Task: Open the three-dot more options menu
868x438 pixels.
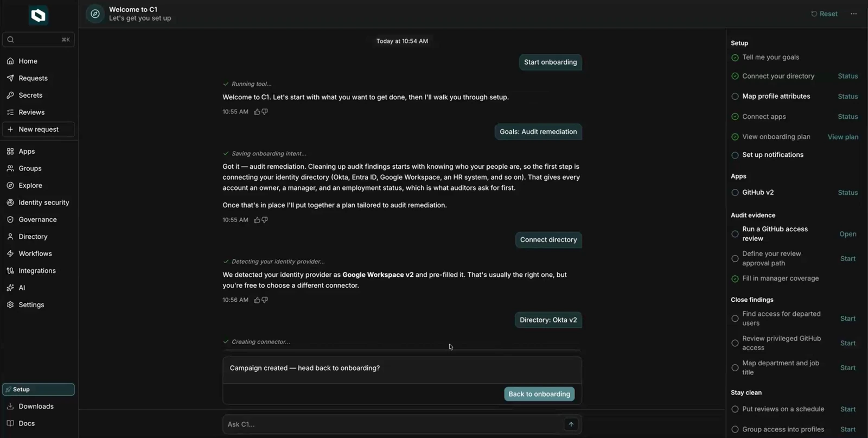Action: coord(854,14)
